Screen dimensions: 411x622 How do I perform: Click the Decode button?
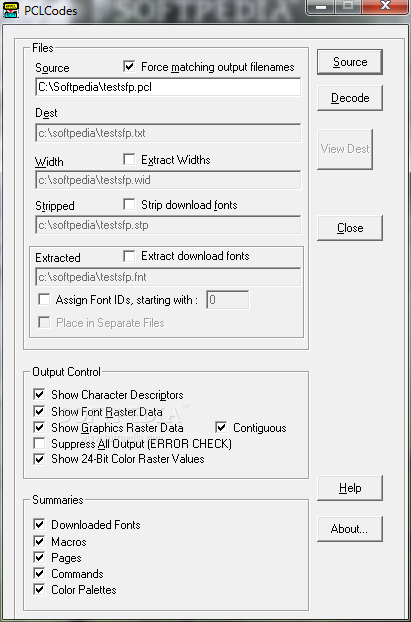(350, 98)
